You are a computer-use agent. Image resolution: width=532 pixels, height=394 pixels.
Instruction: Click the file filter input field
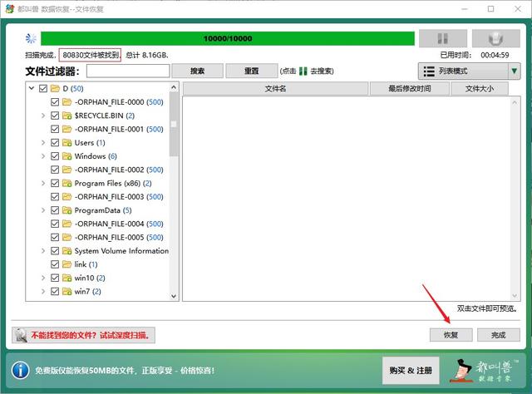click(128, 71)
